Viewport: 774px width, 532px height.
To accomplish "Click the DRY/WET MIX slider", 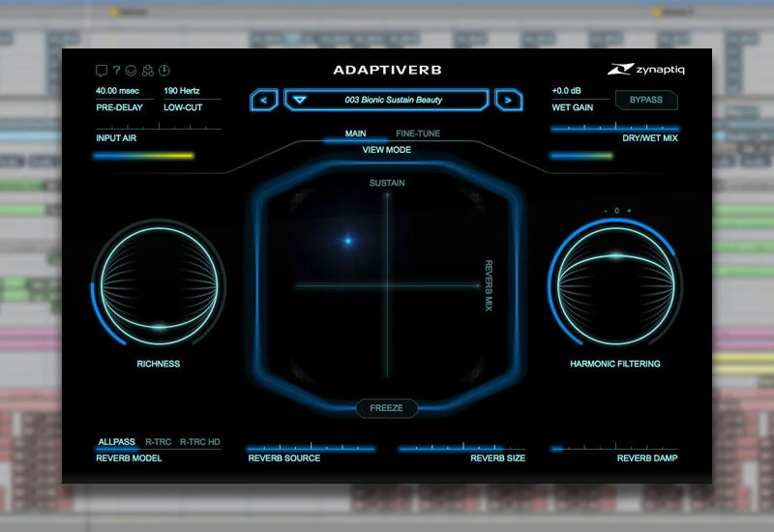I will coord(615,129).
